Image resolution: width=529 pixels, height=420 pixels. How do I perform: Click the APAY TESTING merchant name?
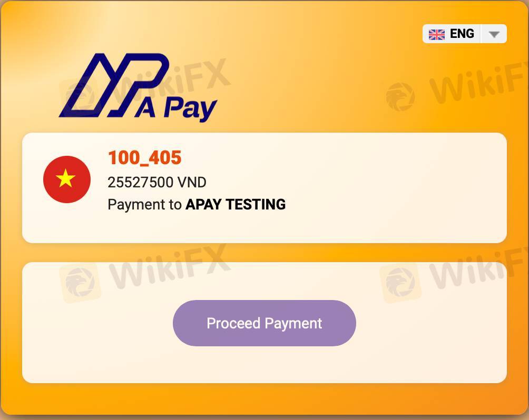coord(236,204)
